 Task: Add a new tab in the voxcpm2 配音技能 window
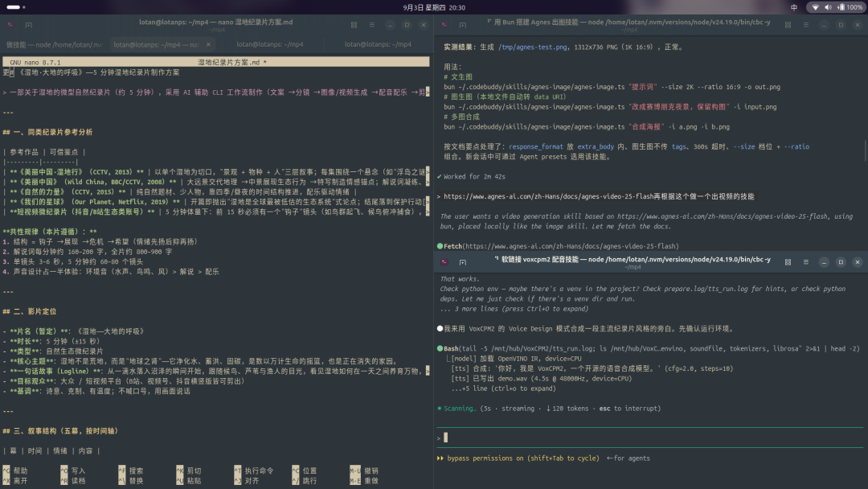click(463, 262)
